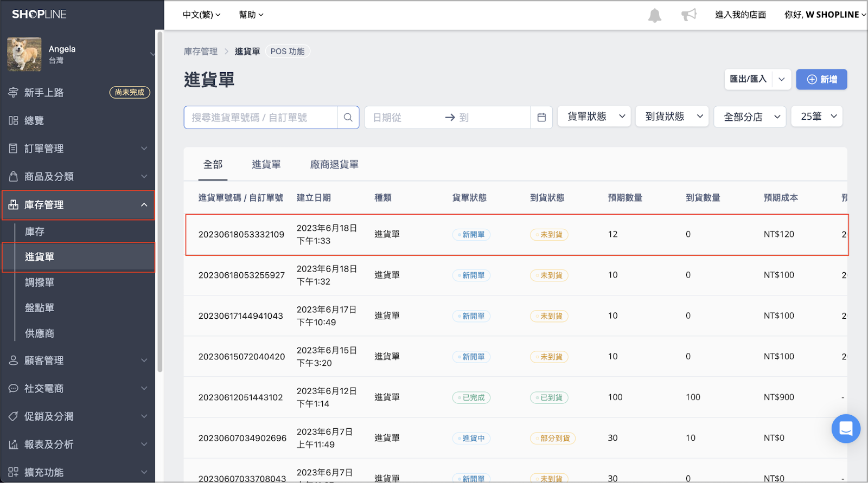This screenshot has width=868, height=483.
Task: Click the 已完成 status badge
Action: 471,397
